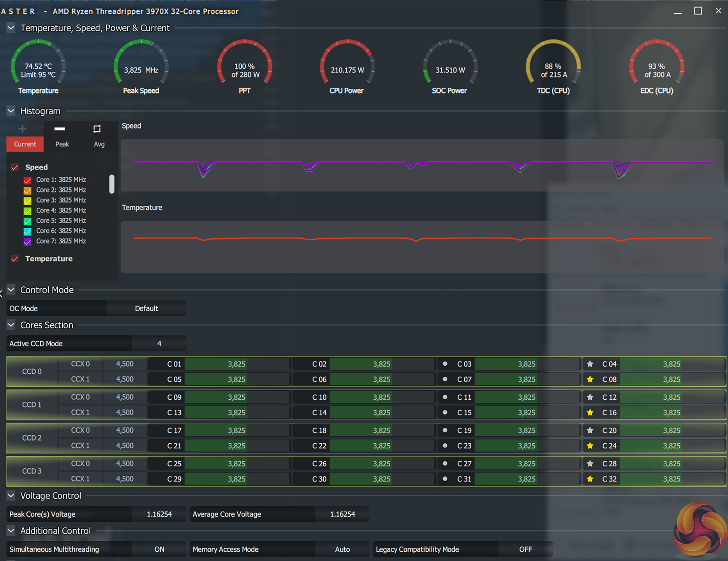Toggle the Core 3 yellow checkbox
728x561 pixels.
[x=27, y=201]
